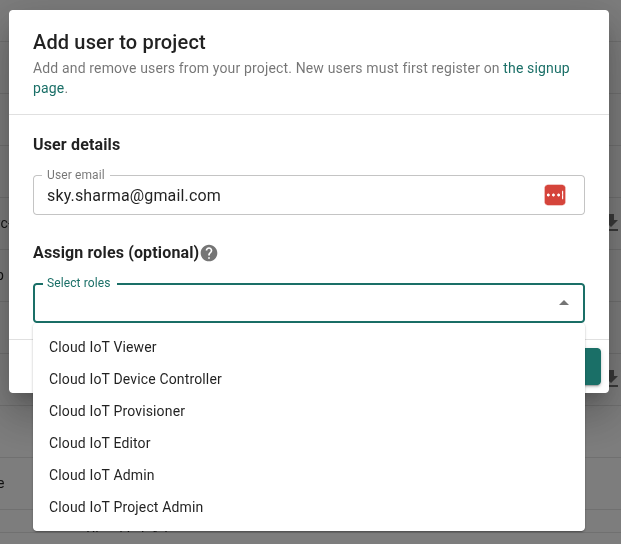Choose Cloud IoT Admin role
Screen dimensions: 621x544
coord(102,475)
